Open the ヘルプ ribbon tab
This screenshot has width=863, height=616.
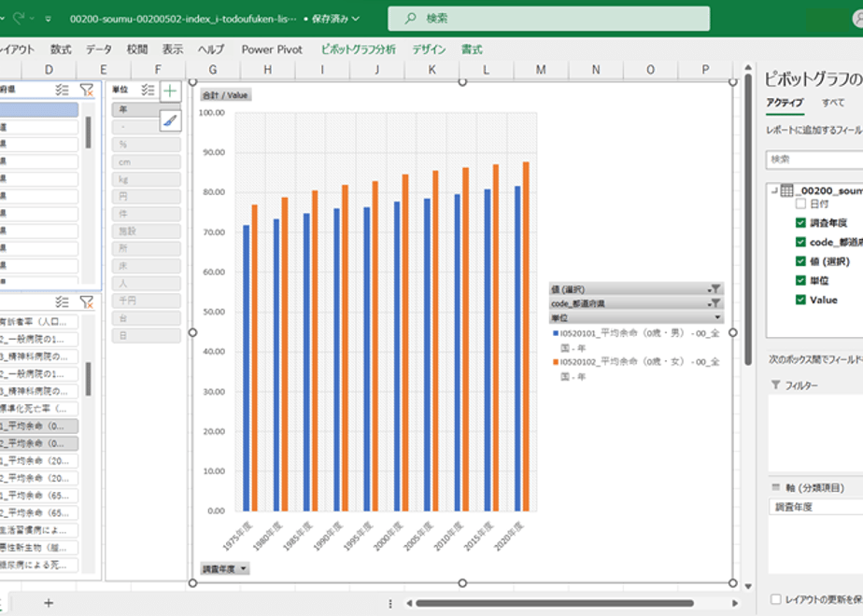point(211,49)
